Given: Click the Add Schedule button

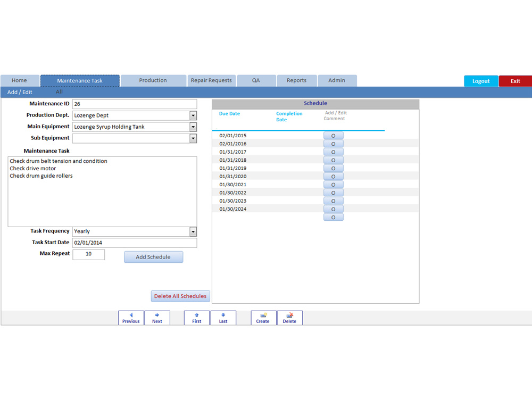Looking at the screenshot, I should pos(153,256).
